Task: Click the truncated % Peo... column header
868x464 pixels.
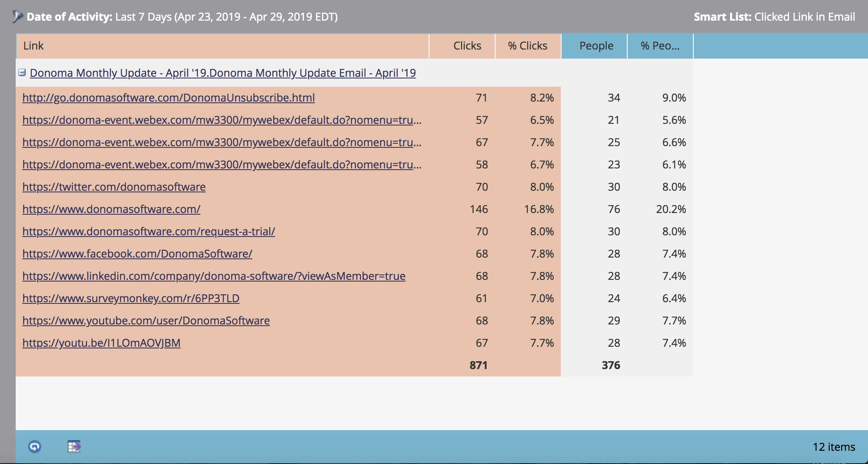Action: pyautogui.click(x=659, y=46)
